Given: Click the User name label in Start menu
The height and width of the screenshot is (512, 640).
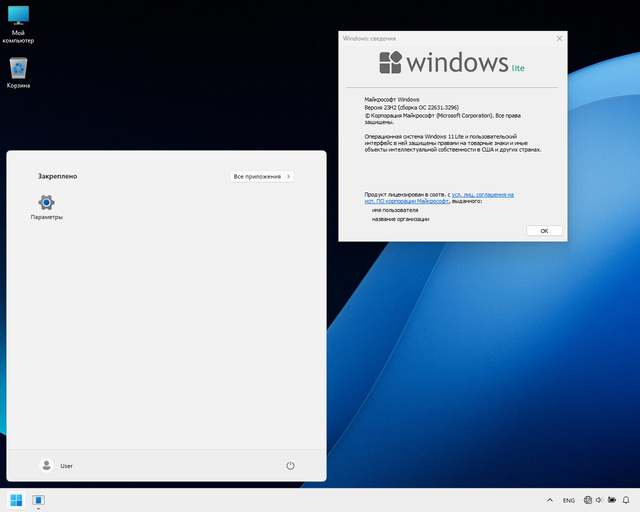Looking at the screenshot, I should pos(67,466).
